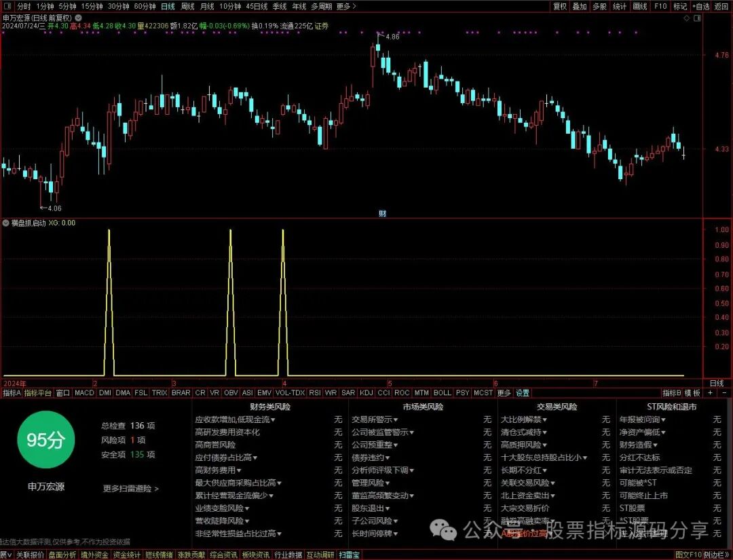733x560 pixels.
Task: Open the 盘面分析 bottom tab
Action: pos(62,555)
